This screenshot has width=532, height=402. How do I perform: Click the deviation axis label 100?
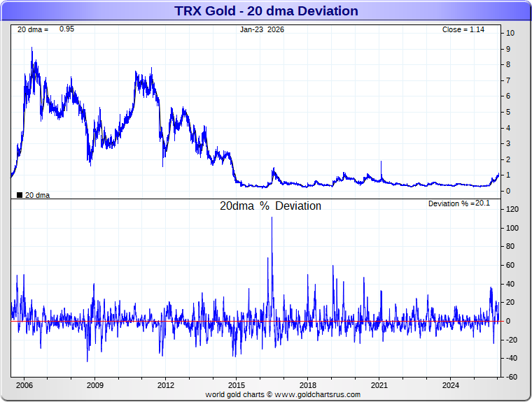[512, 228]
